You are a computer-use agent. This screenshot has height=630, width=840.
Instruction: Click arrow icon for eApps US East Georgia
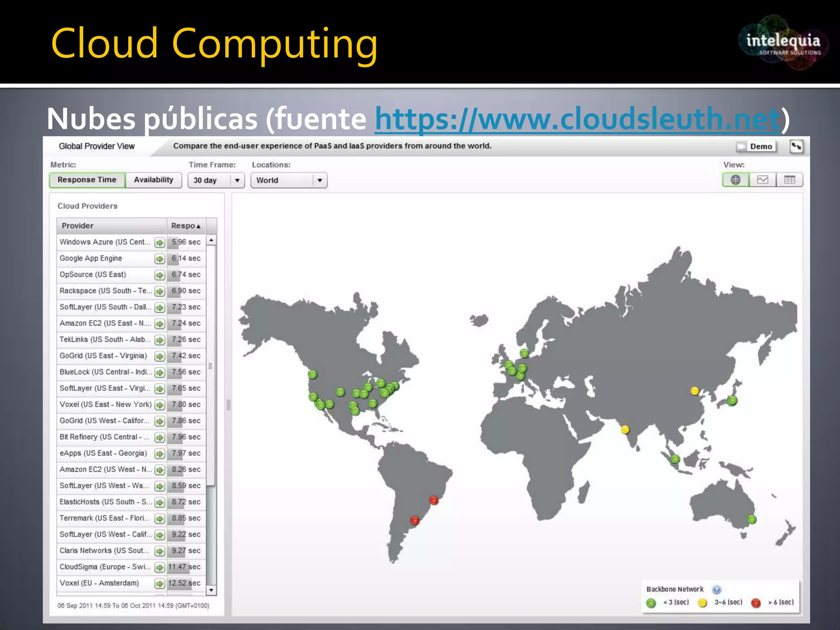[160, 454]
